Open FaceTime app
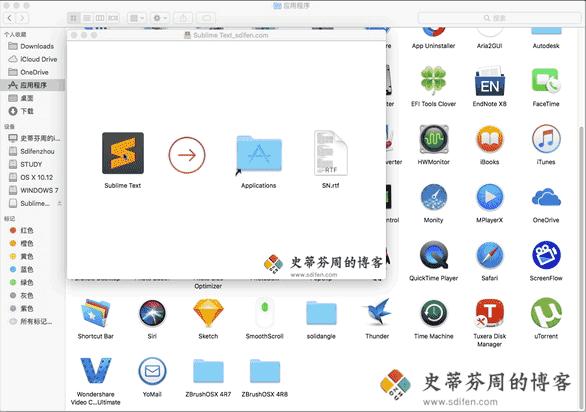 coord(546,81)
